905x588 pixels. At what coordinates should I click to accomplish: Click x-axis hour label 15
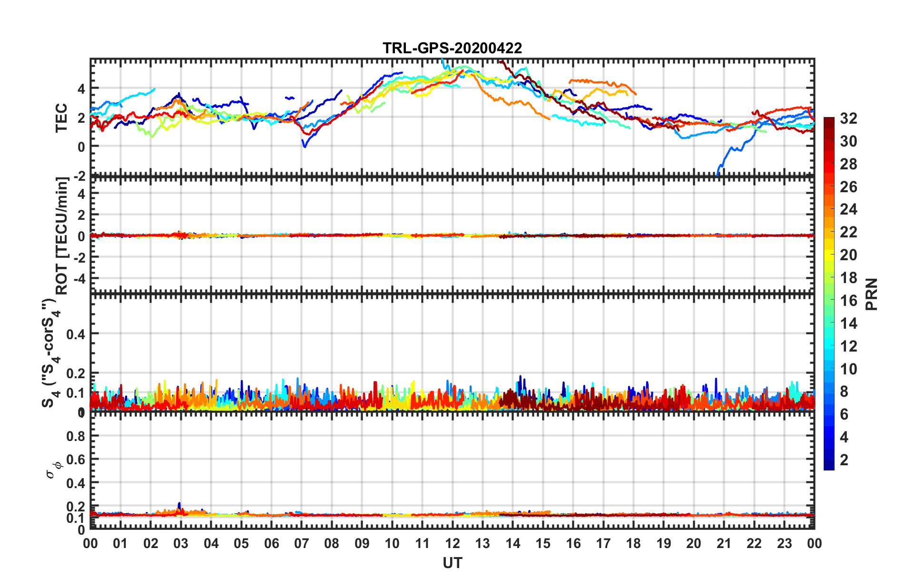pos(543,543)
